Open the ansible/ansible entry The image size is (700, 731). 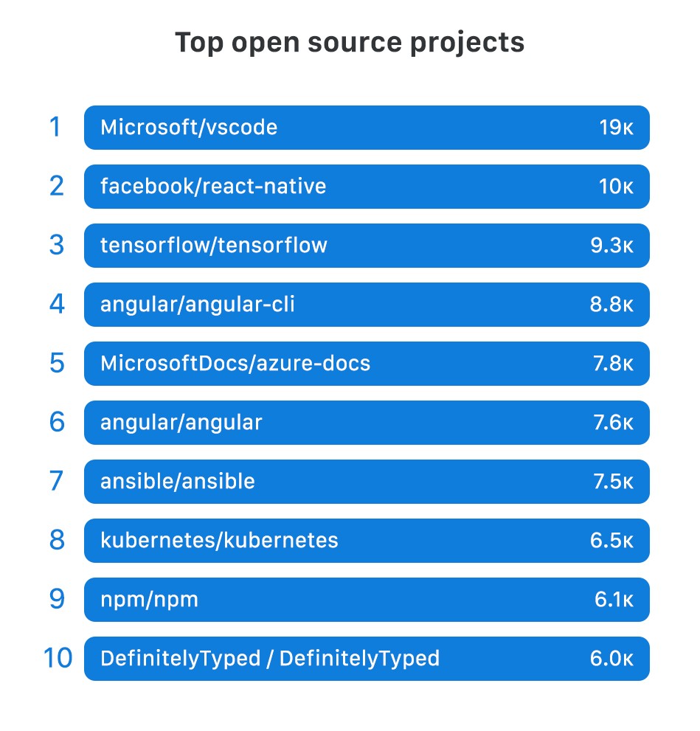click(x=366, y=482)
